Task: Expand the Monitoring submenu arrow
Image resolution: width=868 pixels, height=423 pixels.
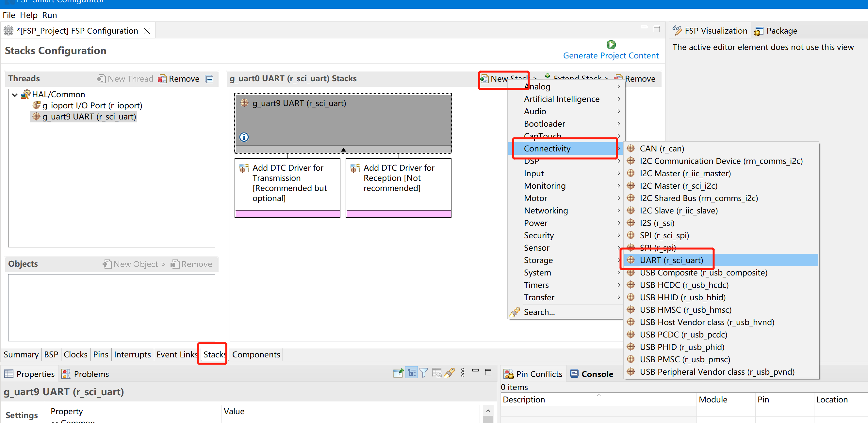Action: tap(619, 186)
